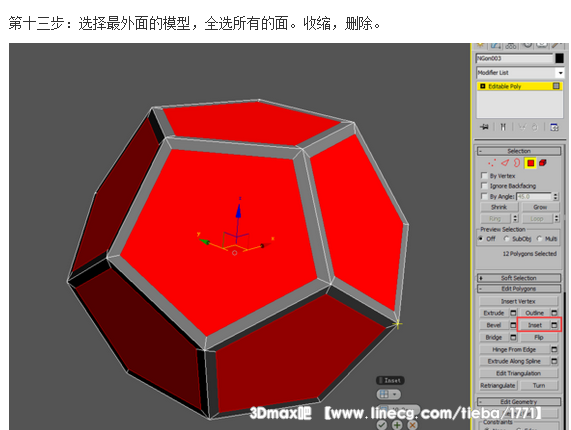
Task: Click Make Unique icon under stack
Action: (x=522, y=127)
